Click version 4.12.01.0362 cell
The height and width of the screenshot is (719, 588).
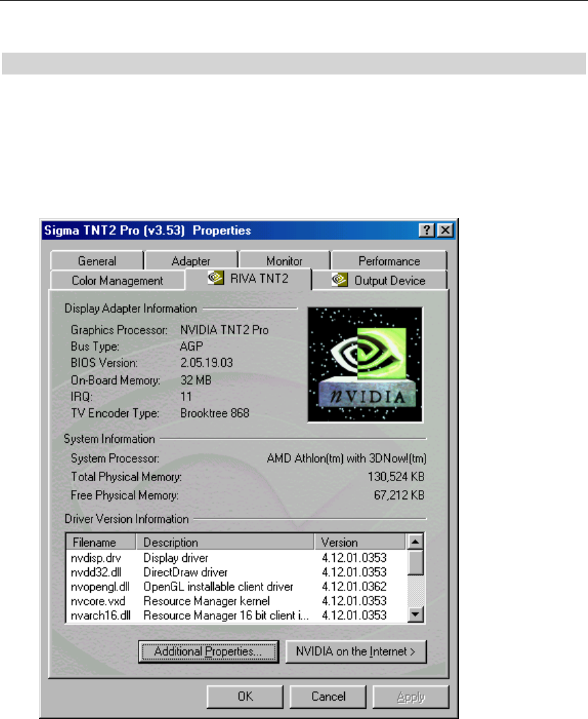point(354,586)
